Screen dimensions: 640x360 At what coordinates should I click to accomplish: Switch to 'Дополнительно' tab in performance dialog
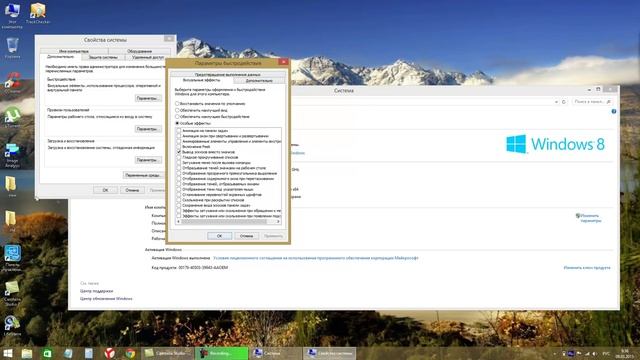(259, 81)
